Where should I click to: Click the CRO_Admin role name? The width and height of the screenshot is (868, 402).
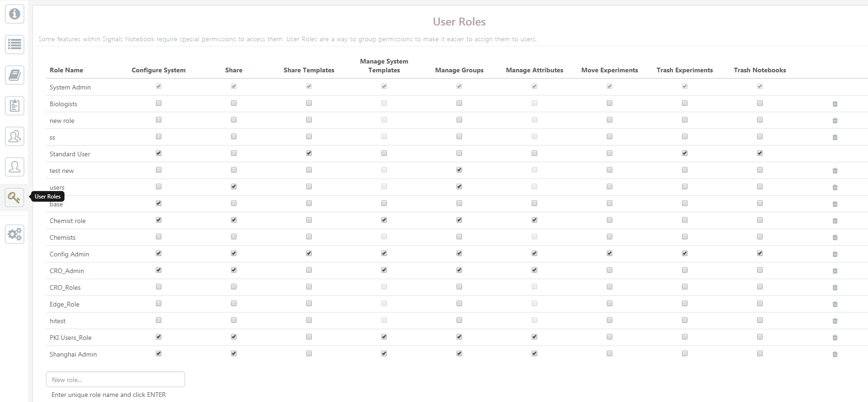point(67,271)
